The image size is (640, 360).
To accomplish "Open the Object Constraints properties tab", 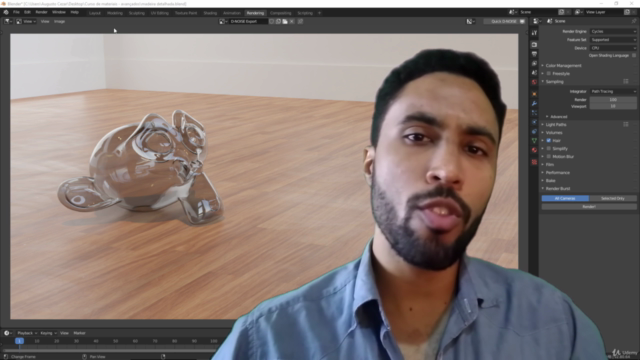I will pyautogui.click(x=534, y=131).
